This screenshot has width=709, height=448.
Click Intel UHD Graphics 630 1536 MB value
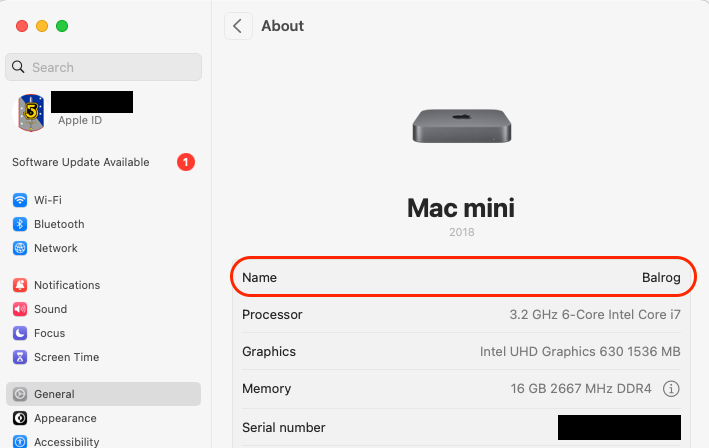(580, 351)
